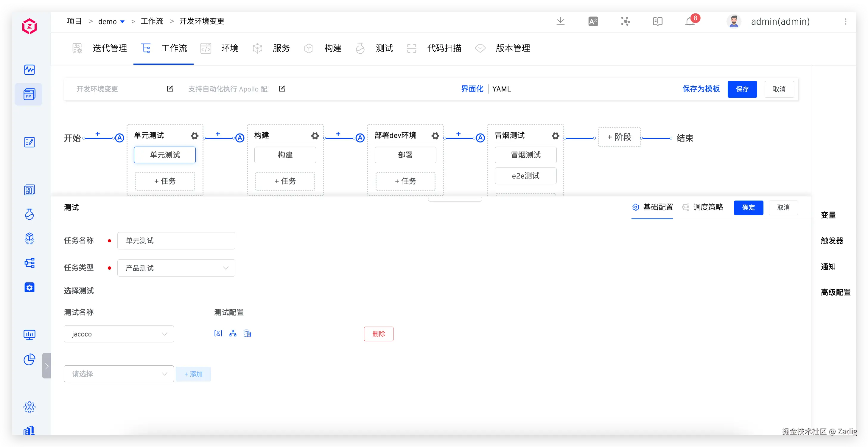Click the language translate icon
The height and width of the screenshot is (447, 868).
click(x=593, y=21)
